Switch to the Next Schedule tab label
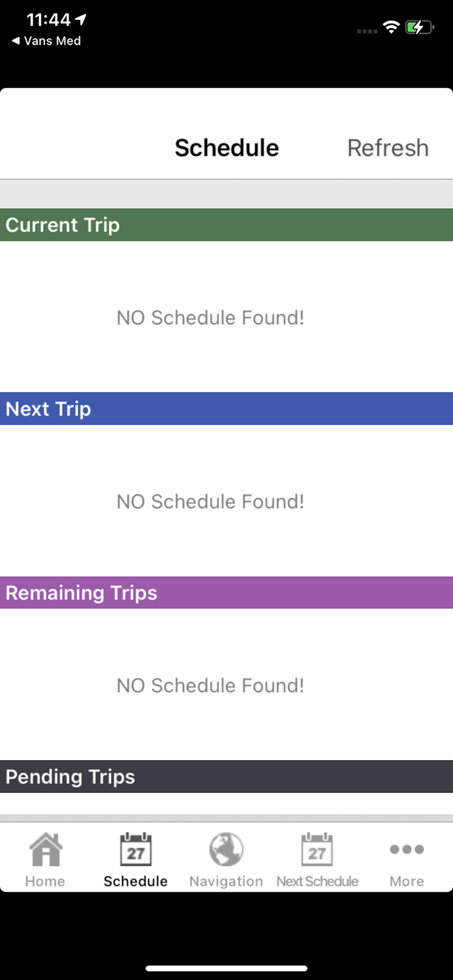The image size is (453, 980). [x=317, y=881]
